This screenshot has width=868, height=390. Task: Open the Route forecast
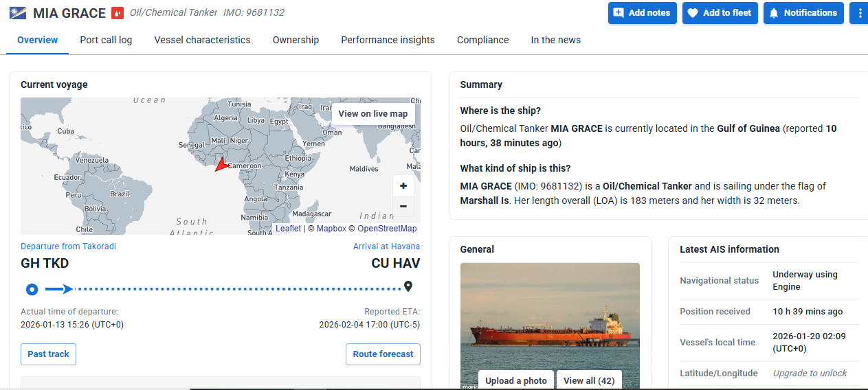(x=383, y=354)
